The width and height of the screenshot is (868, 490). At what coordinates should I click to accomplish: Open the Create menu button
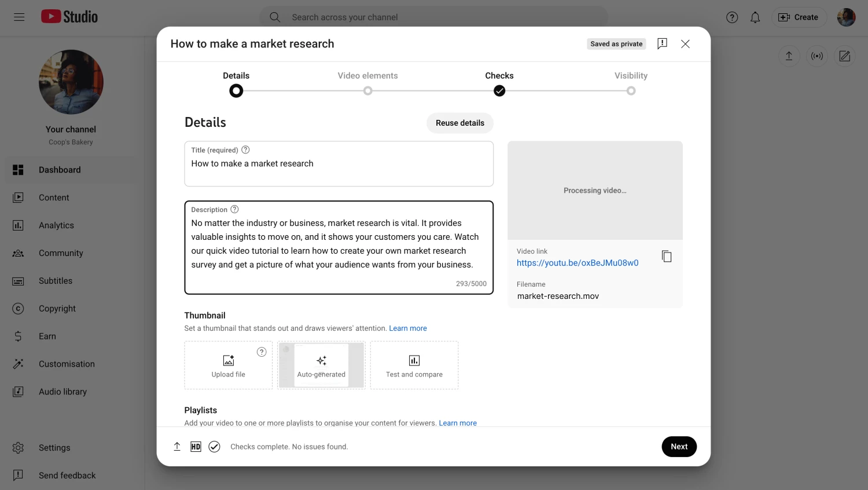(799, 17)
